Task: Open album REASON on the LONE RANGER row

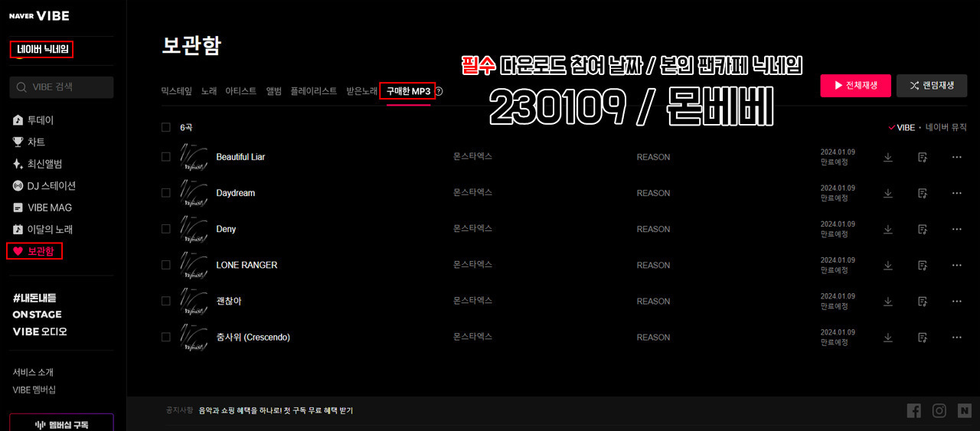Action: pos(653,265)
